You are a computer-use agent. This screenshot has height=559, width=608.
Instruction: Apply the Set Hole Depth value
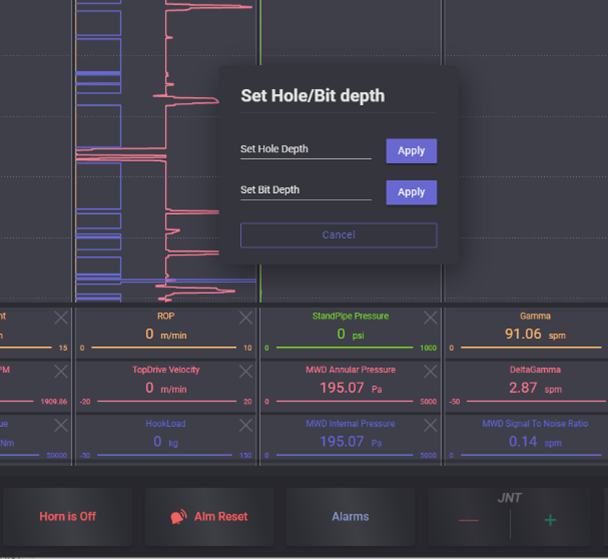coord(411,151)
